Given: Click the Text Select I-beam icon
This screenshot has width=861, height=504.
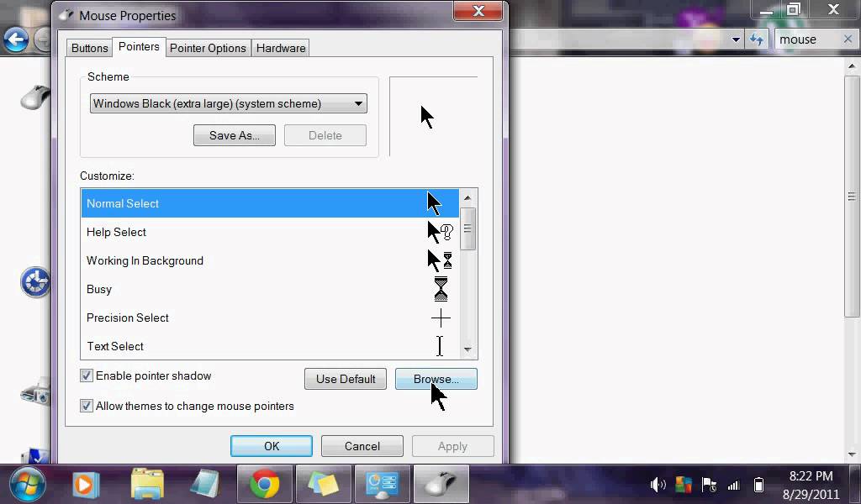Looking at the screenshot, I should pyautogui.click(x=439, y=346).
